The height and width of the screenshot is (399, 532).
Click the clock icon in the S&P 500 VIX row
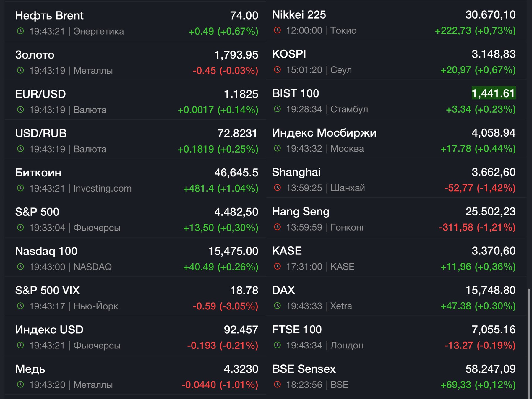click(x=20, y=306)
